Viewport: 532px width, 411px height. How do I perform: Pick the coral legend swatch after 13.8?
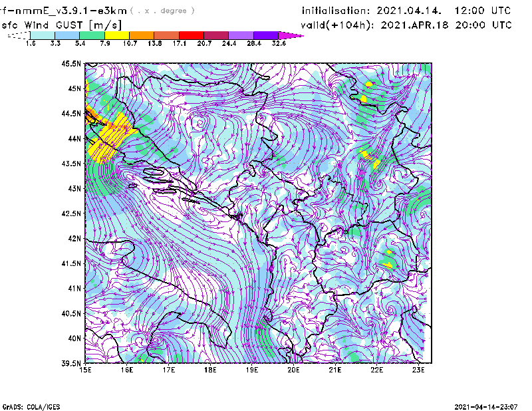click(167, 35)
